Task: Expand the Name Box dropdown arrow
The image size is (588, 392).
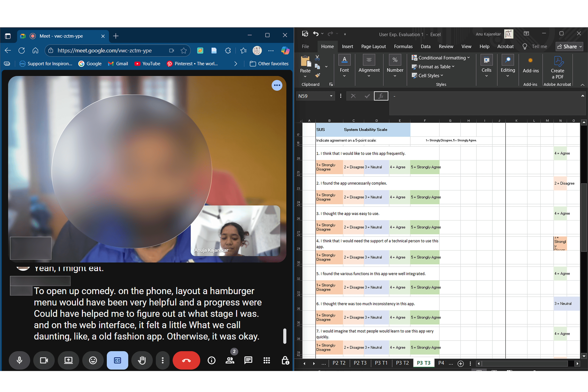Action: 331,96
